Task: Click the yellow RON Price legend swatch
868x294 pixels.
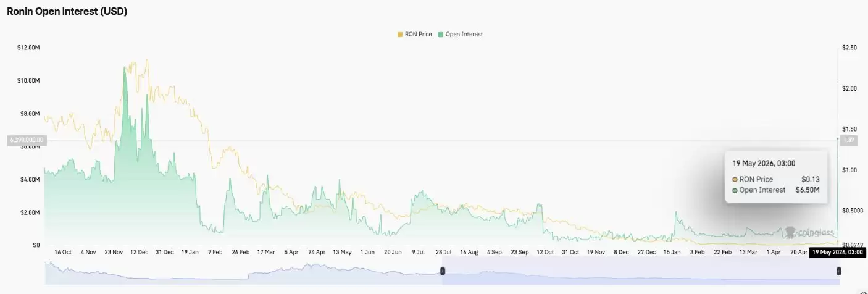Action: pos(399,35)
